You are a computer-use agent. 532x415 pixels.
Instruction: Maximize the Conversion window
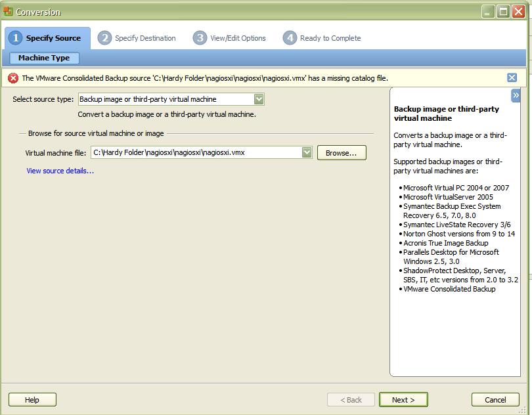503,11
